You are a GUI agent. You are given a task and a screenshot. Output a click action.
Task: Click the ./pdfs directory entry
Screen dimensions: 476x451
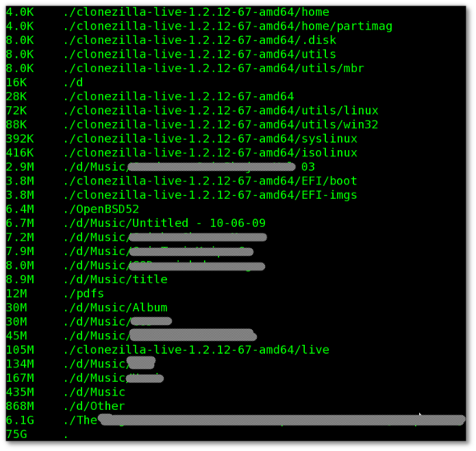[83, 294]
